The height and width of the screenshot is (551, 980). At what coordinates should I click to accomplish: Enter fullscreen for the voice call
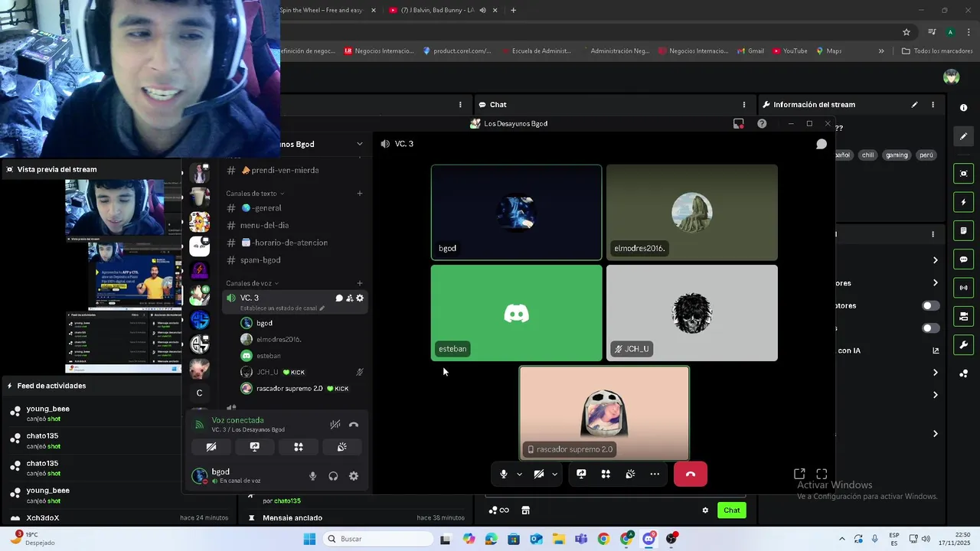click(x=822, y=474)
